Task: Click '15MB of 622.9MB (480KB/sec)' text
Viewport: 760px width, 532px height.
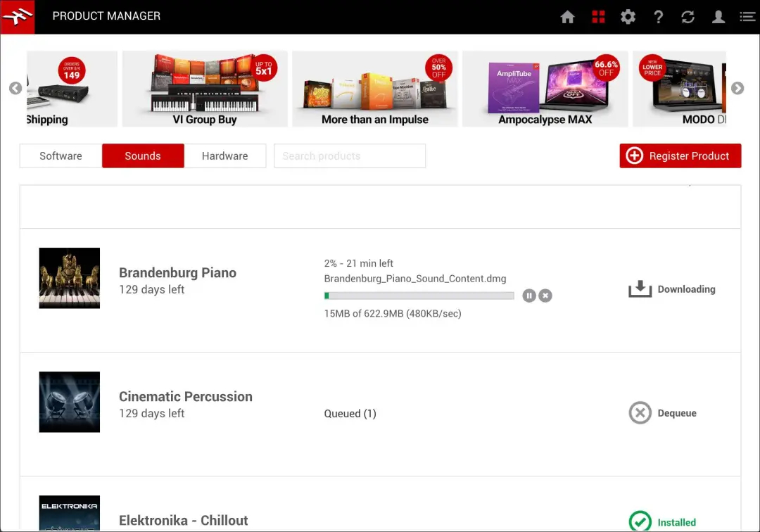Action: [393, 313]
